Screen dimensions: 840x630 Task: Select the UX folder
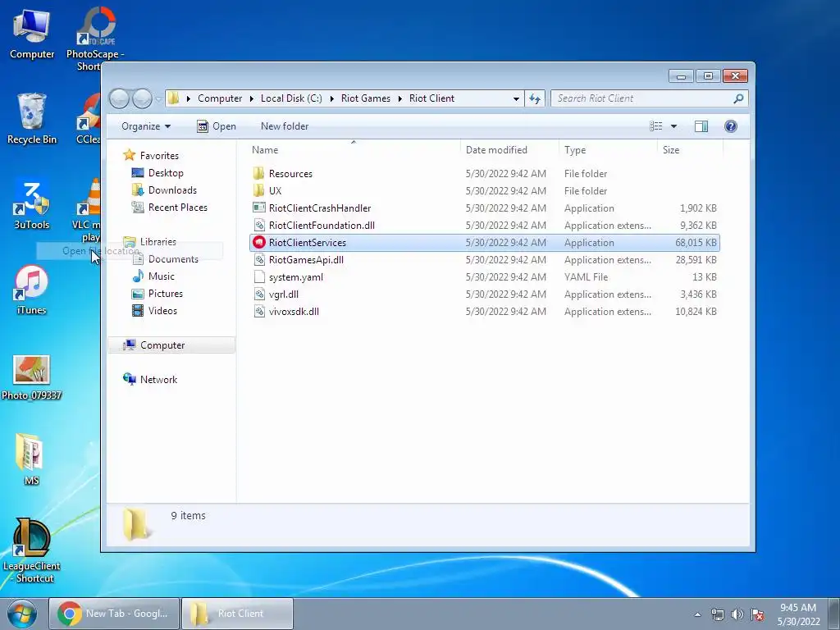click(275, 190)
